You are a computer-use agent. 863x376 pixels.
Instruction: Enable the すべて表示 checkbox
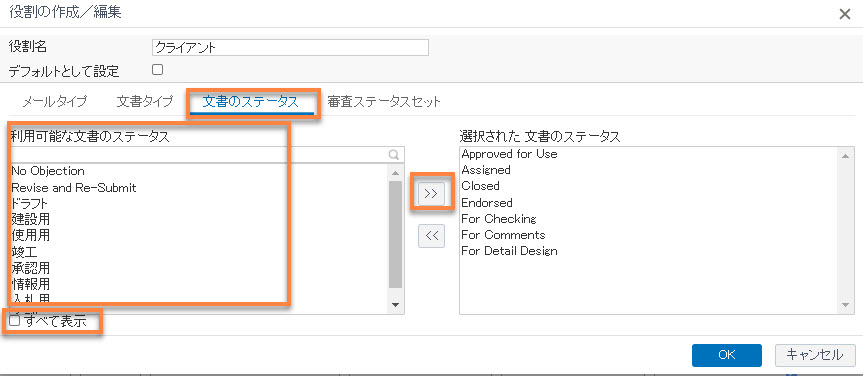(15, 321)
